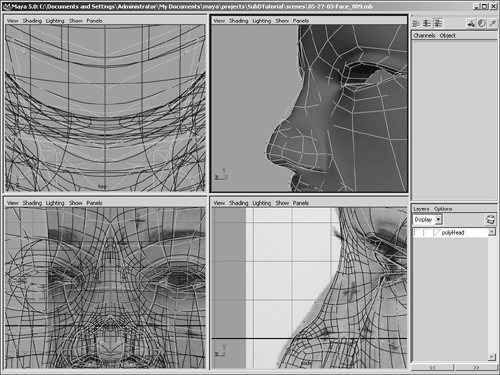
Task: Open the Options menu in Layer Editor
Action: 443,209
